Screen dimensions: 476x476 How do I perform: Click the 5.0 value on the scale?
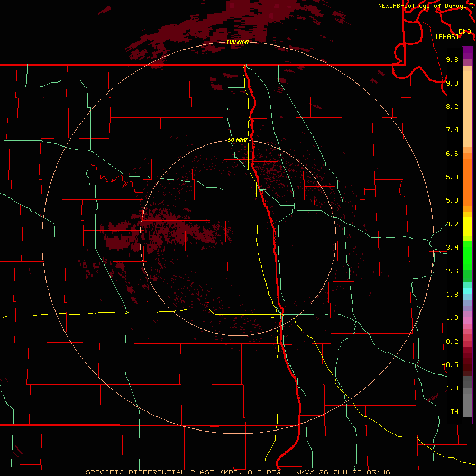click(452, 200)
